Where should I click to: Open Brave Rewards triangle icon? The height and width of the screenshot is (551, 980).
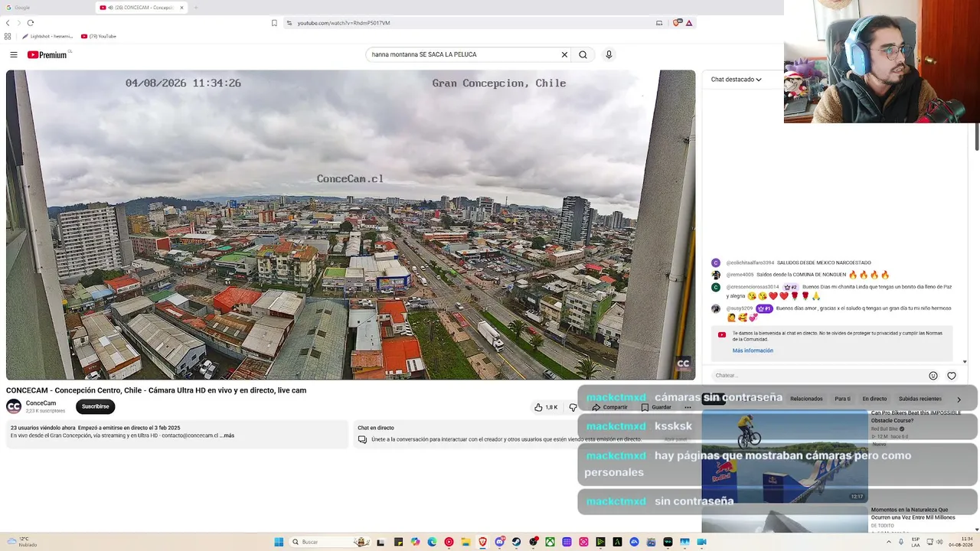tap(689, 23)
